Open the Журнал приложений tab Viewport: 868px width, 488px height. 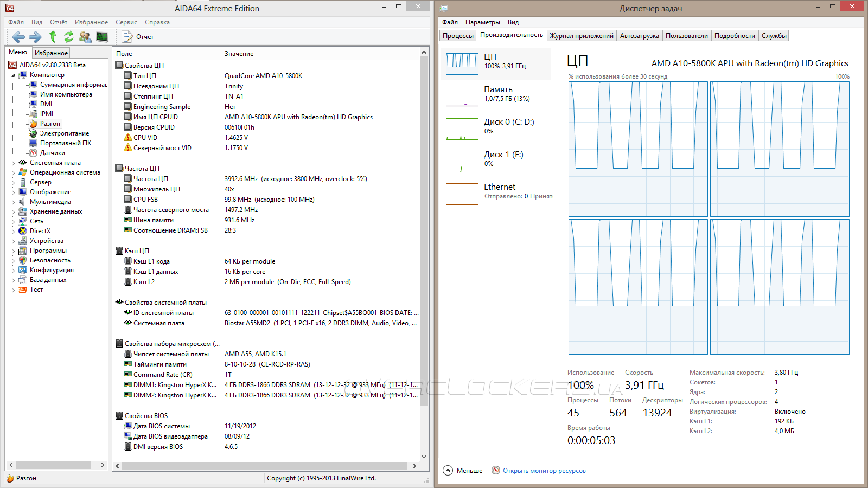click(x=582, y=36)
